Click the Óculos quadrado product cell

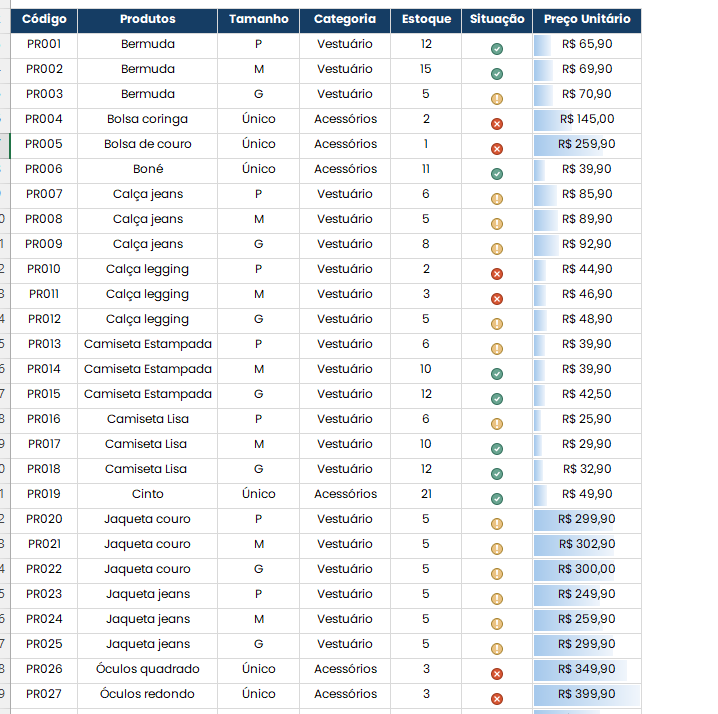(147, 669)
